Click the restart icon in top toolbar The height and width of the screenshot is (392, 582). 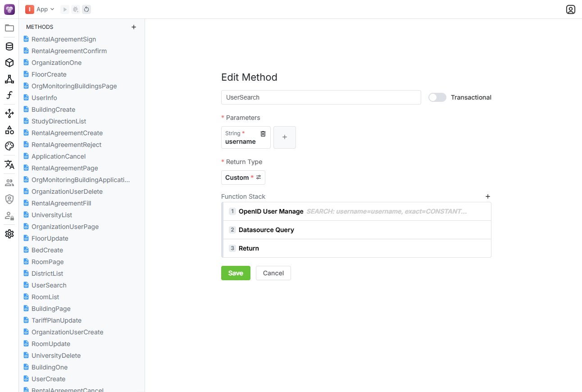[x=86, y=9]
